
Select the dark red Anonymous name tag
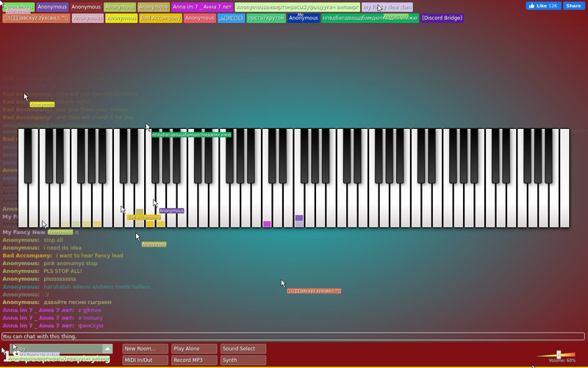point(86,7)
